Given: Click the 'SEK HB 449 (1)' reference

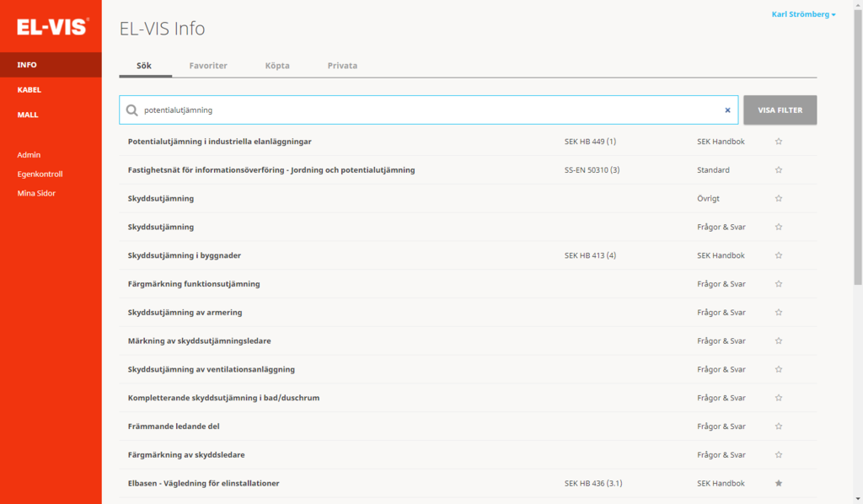Looking at the screenshot, I should click(x=590, y=142).
